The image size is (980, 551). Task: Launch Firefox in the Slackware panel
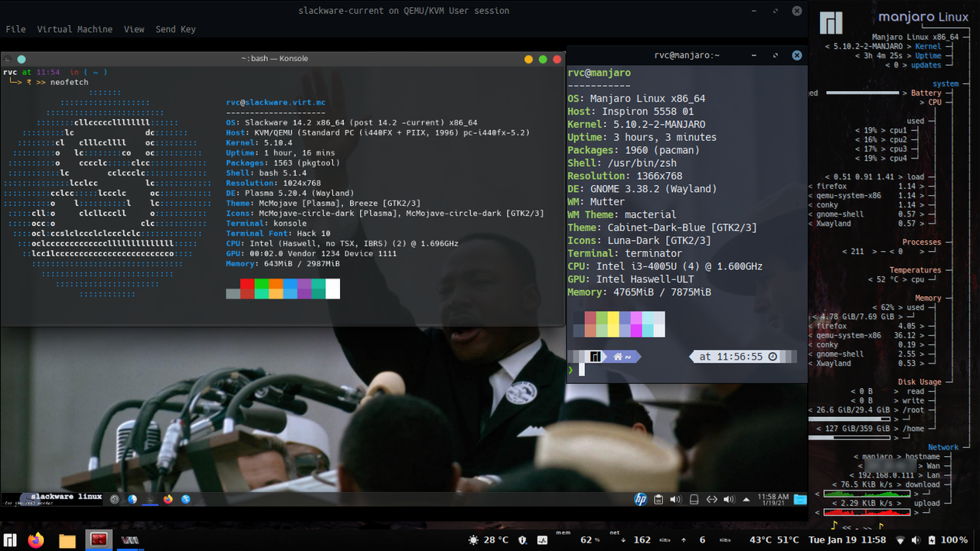[x=168, y=499]
